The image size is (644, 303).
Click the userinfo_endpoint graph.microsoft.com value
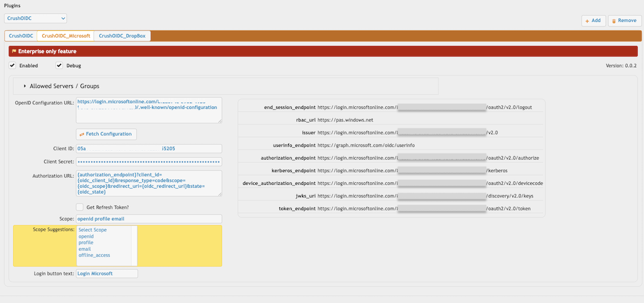[x=367, y=145]
